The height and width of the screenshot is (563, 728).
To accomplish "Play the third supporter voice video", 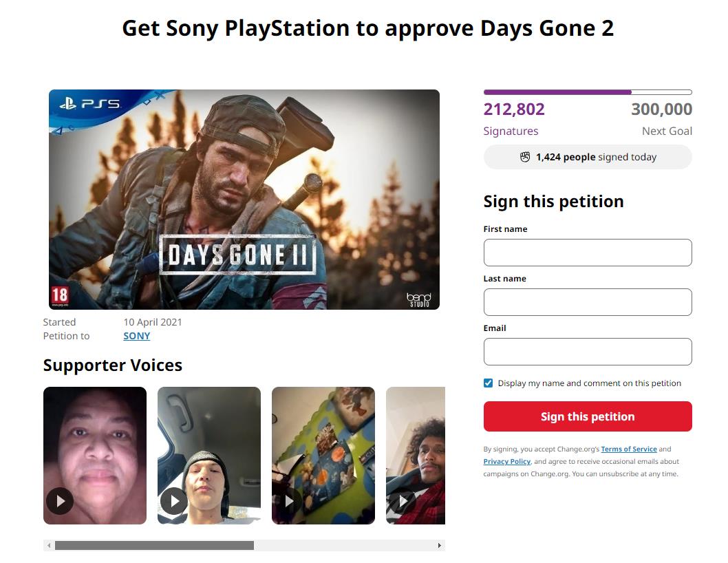I will [288, 501].
